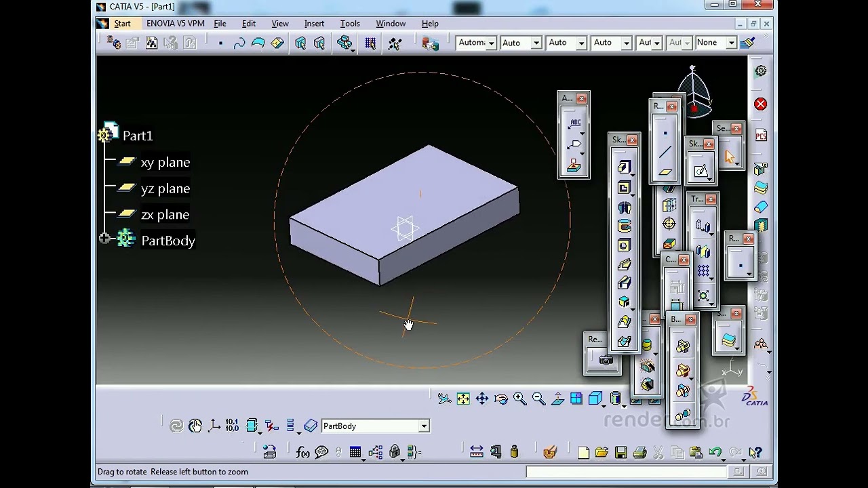Click the red Exit workbench icon

(x=760, y=104)
